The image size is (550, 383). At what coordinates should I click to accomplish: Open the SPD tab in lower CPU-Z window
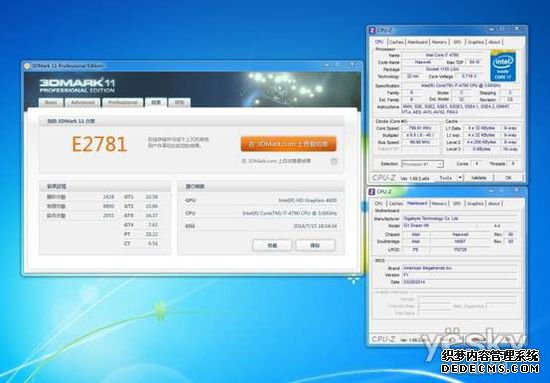[457, 203]
